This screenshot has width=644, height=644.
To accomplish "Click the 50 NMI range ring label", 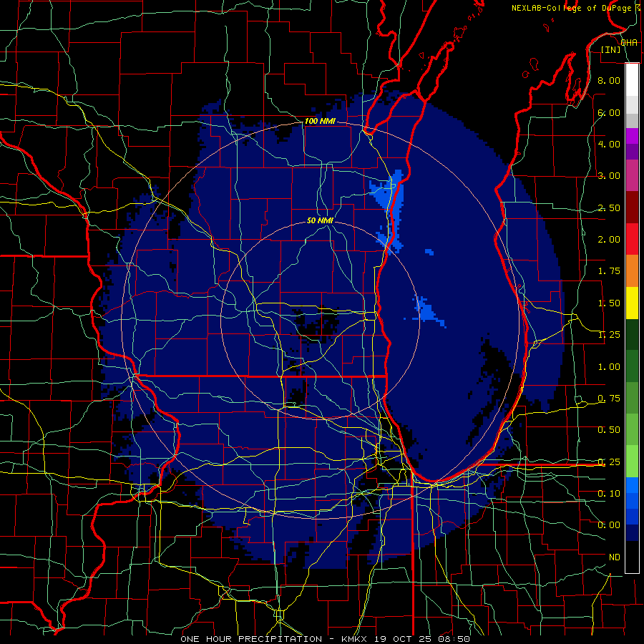I will [x=320, y=220].
